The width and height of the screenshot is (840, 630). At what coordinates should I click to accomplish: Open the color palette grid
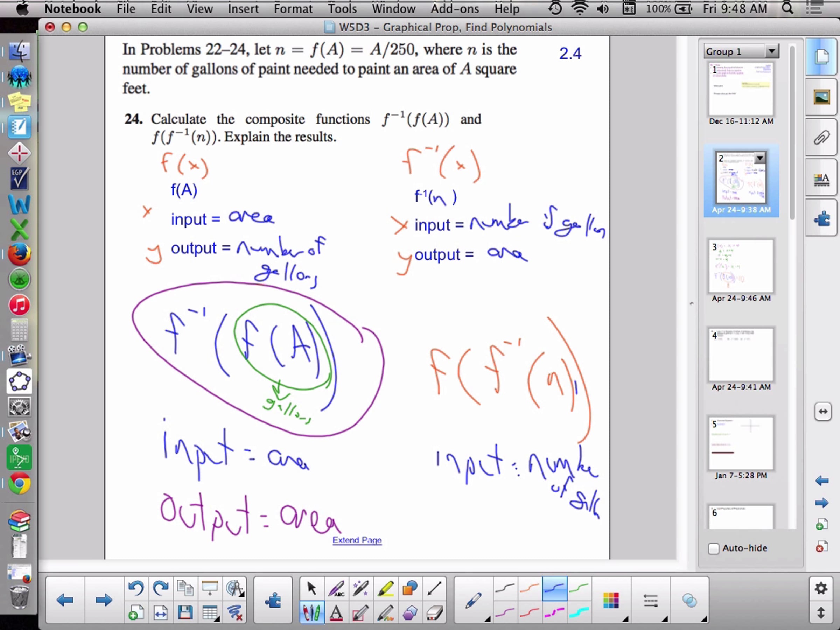tap(611, 601)
